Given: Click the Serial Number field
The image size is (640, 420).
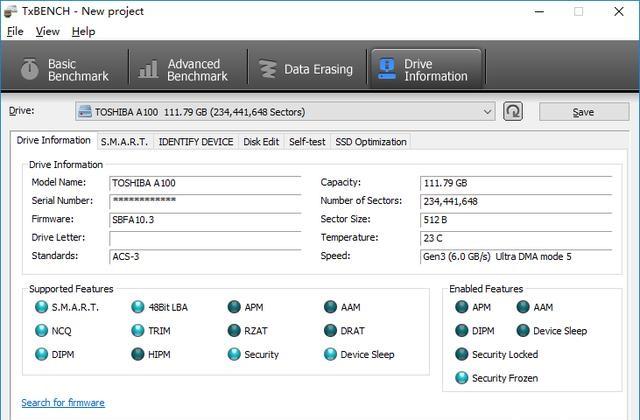Looking at the screenshot, I should coord(205,201).
